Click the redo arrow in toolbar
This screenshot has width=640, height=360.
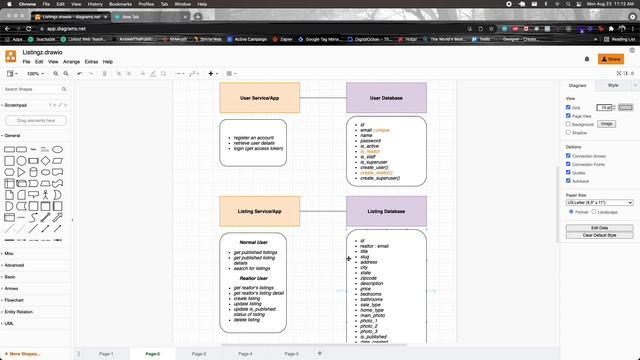click(91, 73)
